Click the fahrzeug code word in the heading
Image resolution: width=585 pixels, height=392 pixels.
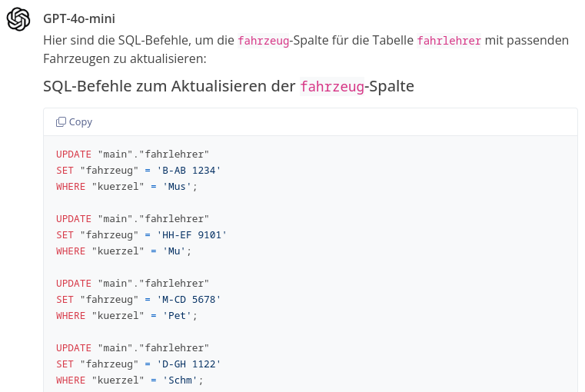coord(332,87)
